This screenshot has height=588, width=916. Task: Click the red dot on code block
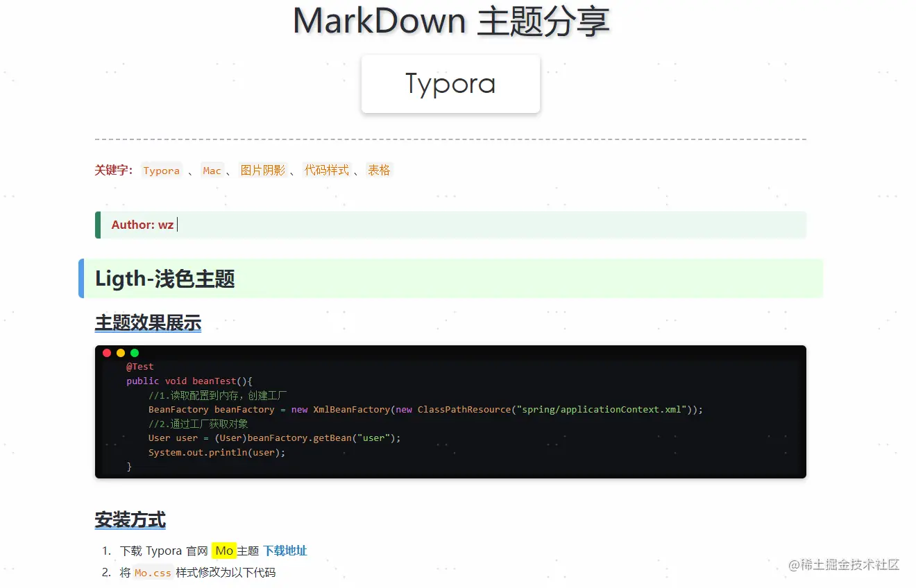click(107, 353)
